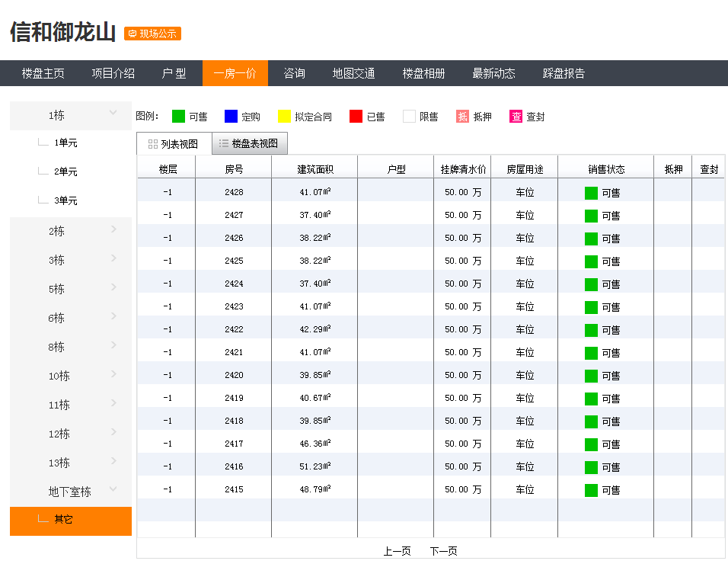The width and height of the screenshot is (728, 564).
Task: Click the yellow 拟定合同 legend icon
Action: coord(283,116)
